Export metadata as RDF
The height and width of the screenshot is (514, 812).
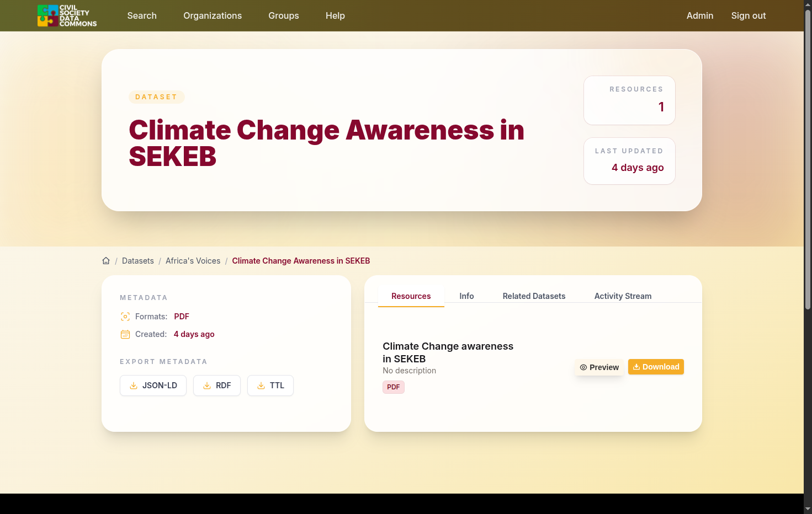[x=217, y=386]
